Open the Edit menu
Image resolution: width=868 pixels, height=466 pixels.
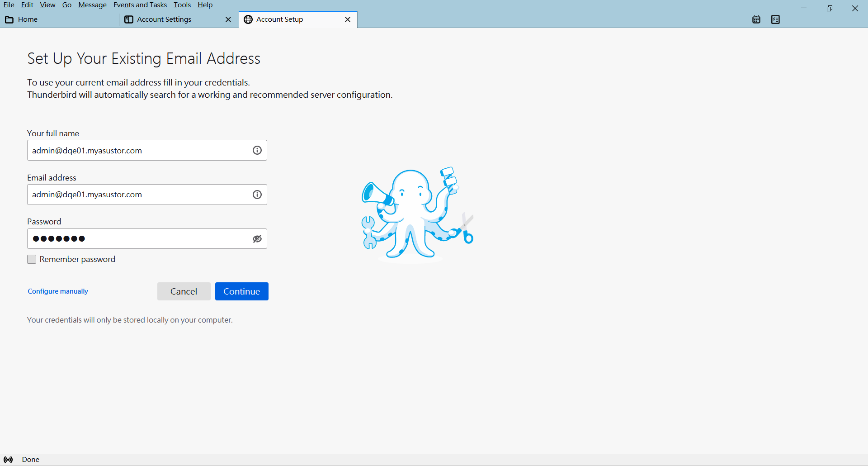pyautogui.click(x=27, y=5)
